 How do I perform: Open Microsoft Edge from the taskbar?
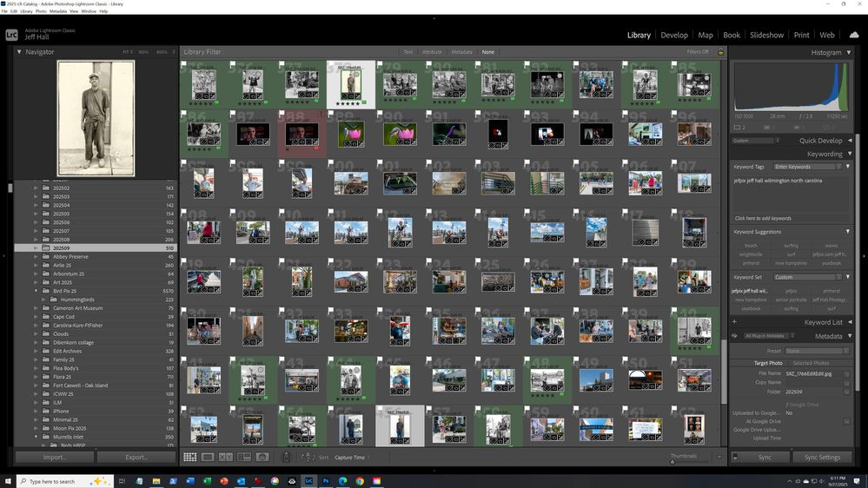[x=342, y=481]
